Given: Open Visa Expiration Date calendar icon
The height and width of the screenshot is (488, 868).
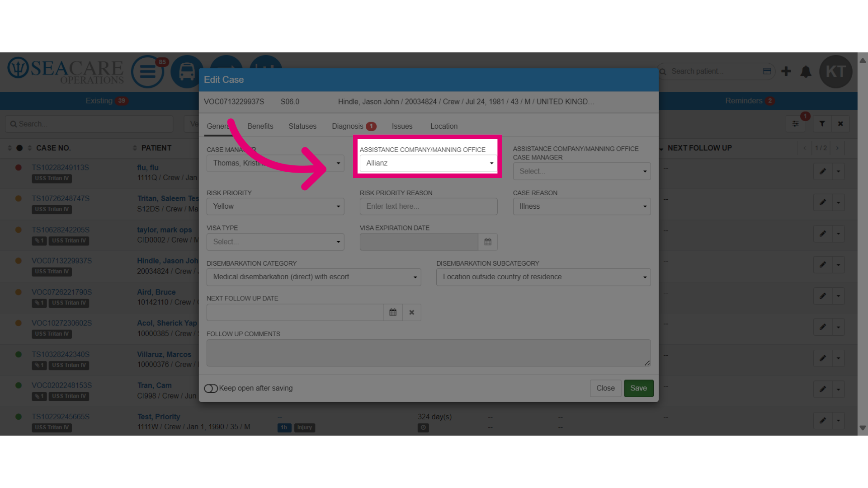Looking at the screenshot, I should [x=488, y=242].
